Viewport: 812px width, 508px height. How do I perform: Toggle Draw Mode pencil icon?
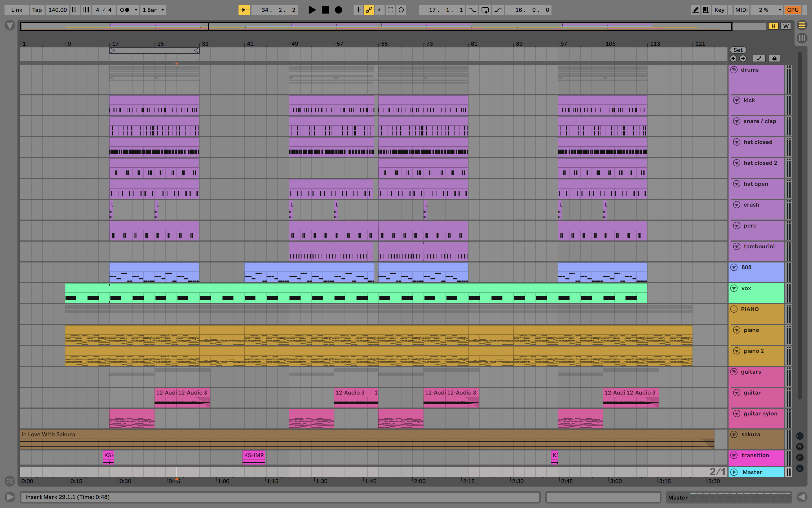[x=696, y=10]
